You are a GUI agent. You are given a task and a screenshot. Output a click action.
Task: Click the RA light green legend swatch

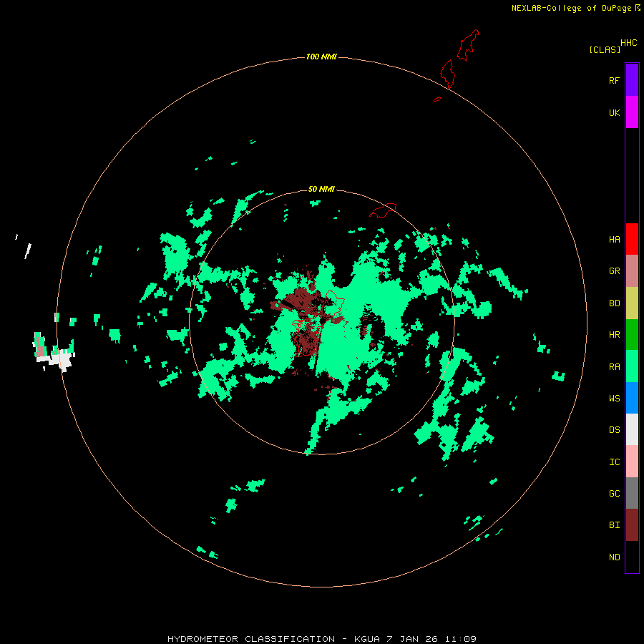click(x=632, y=366)
